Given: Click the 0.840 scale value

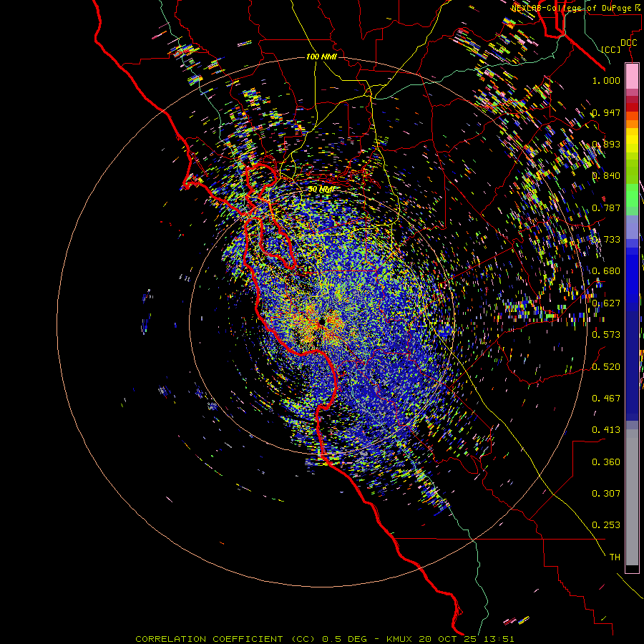Looking at the screenshot, I should pyautogui.click(x=606, y=176).
